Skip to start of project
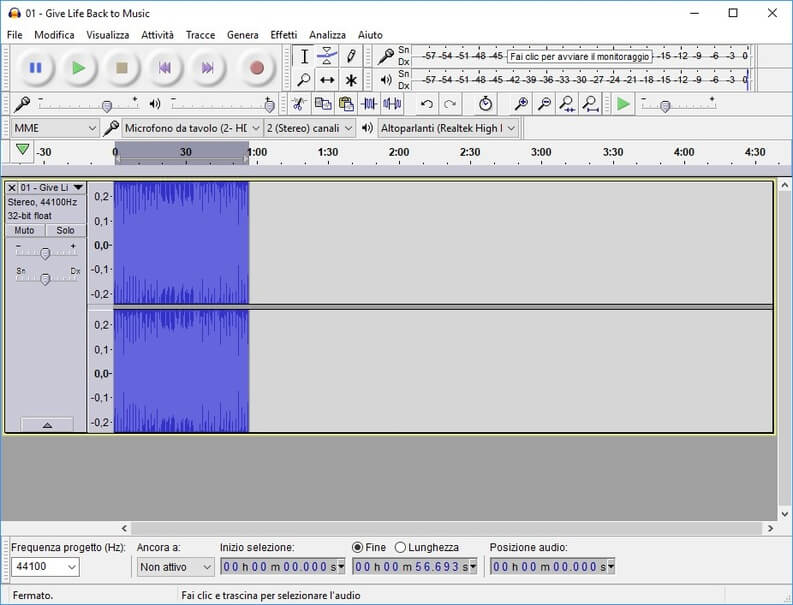This screenshot has width=793, height=605. (164, 68)
